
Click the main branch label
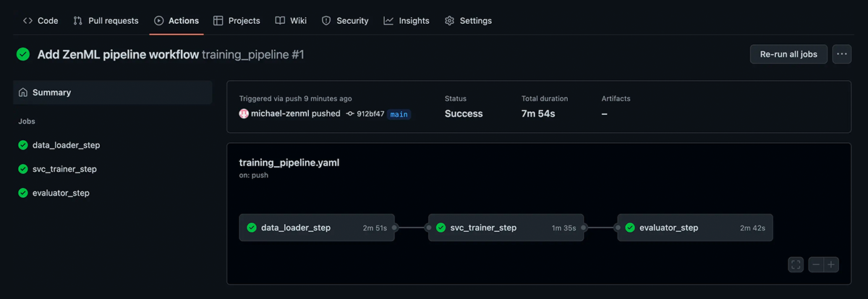pyautogui.click(x=399, y=114)
